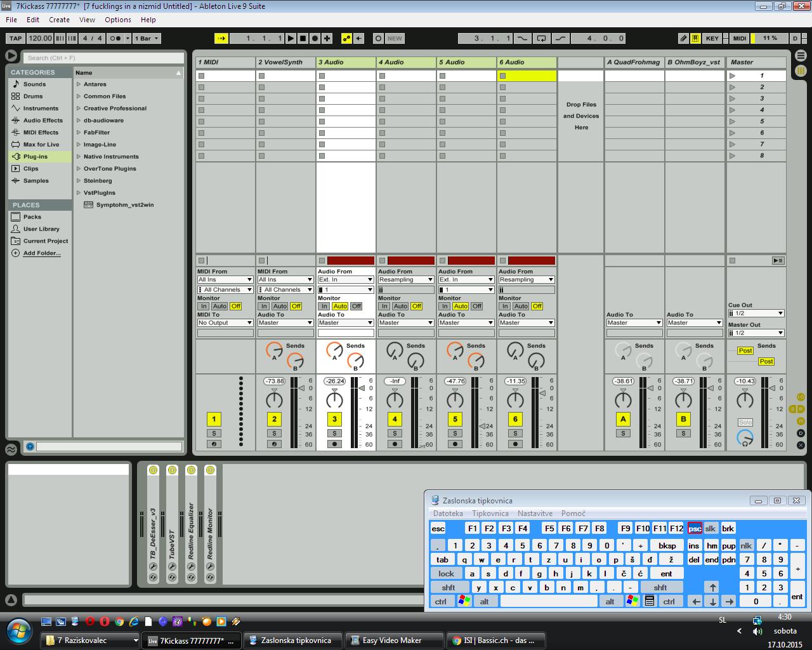This screenshot has height=650, width=812.
Task: Open the Create menu
Action: [59, 20]
